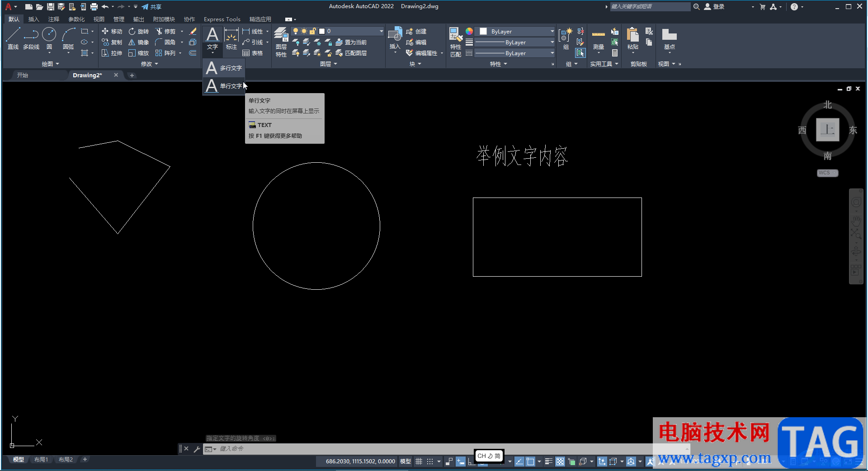Image resolution: width=868 pixels, height=471 pixels.
Task: Click the 旋转 (Rotate) tool
Action: pyautogui.click(x=138, y=31)
